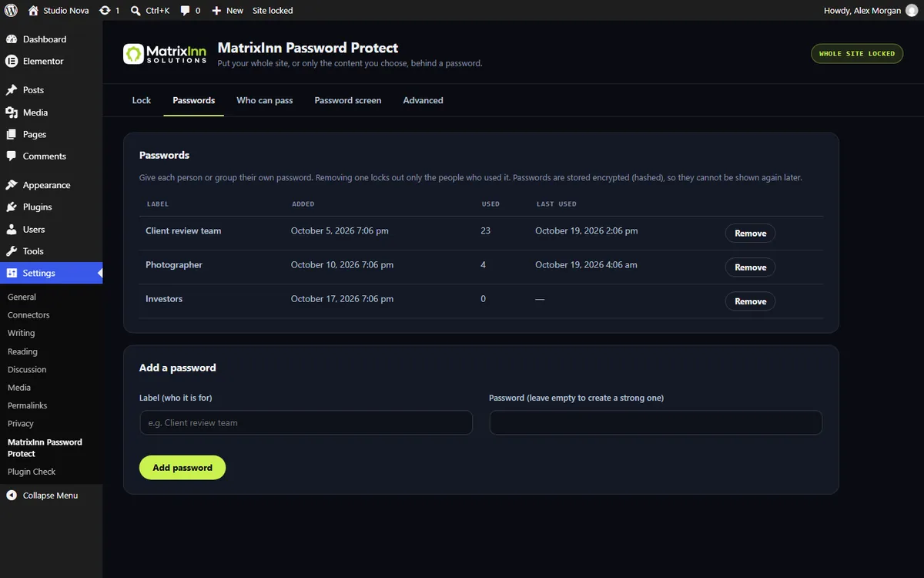924x578 pixels.
Task: Open the Advanced tab
Action: [x=423, y=100]
